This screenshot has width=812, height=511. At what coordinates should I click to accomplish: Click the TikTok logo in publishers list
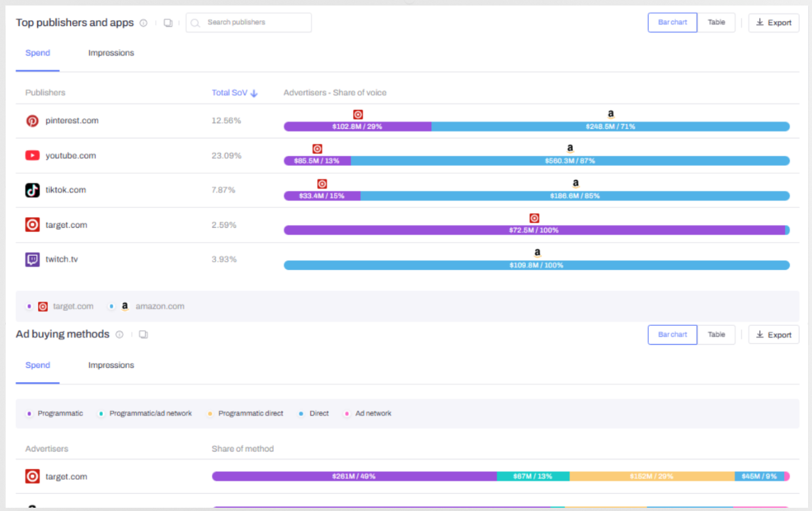[x=32, y=190]
